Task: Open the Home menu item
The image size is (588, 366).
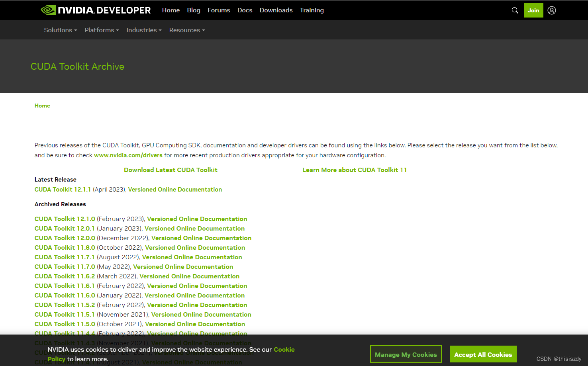Action: [x=171, y=10]
